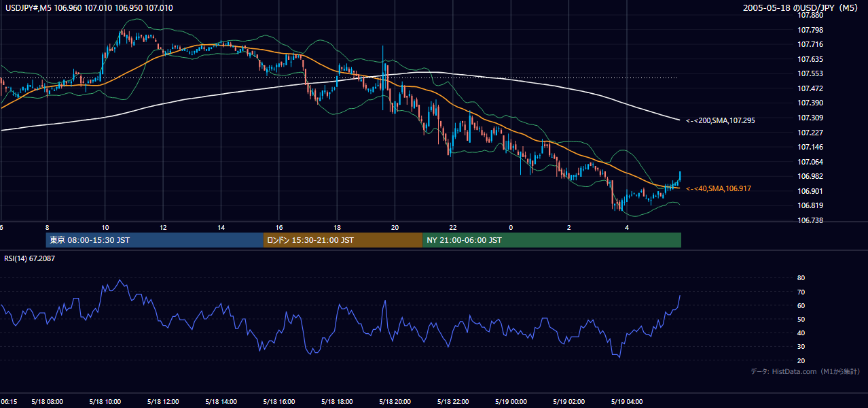Click bottom date label 5/18 12:00

click(163, 401)
